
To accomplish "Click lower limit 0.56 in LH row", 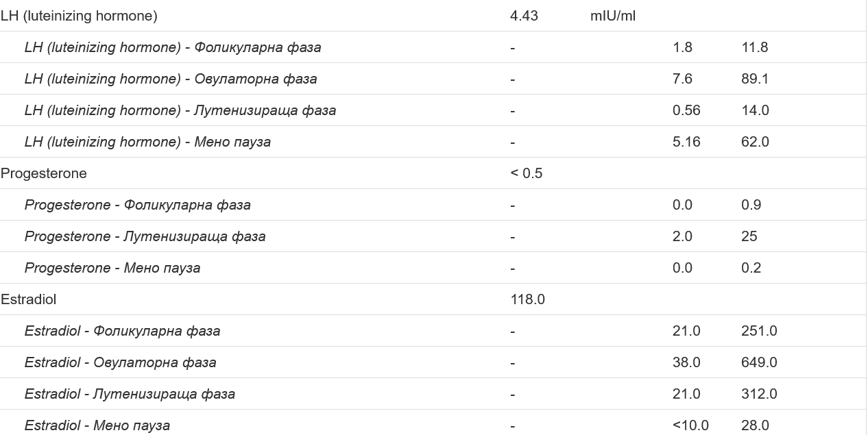I will pyautogui.click(x=686, y=110).
